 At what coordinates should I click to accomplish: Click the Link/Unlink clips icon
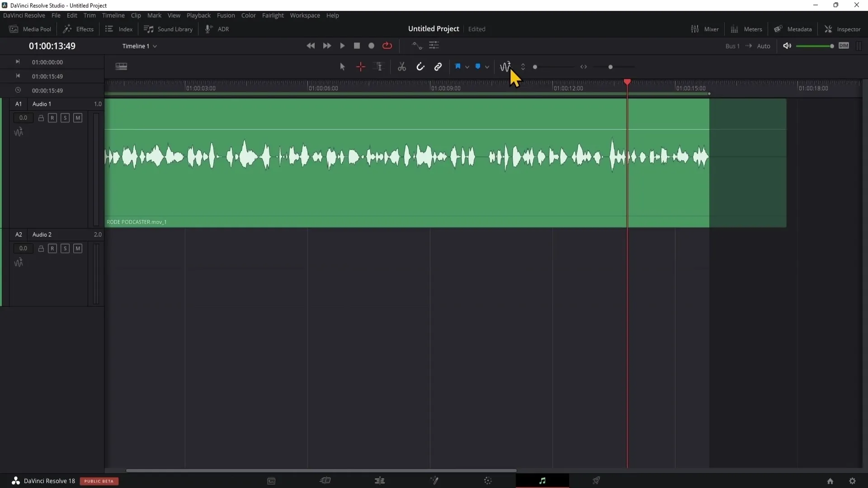[x=438, y=67]
